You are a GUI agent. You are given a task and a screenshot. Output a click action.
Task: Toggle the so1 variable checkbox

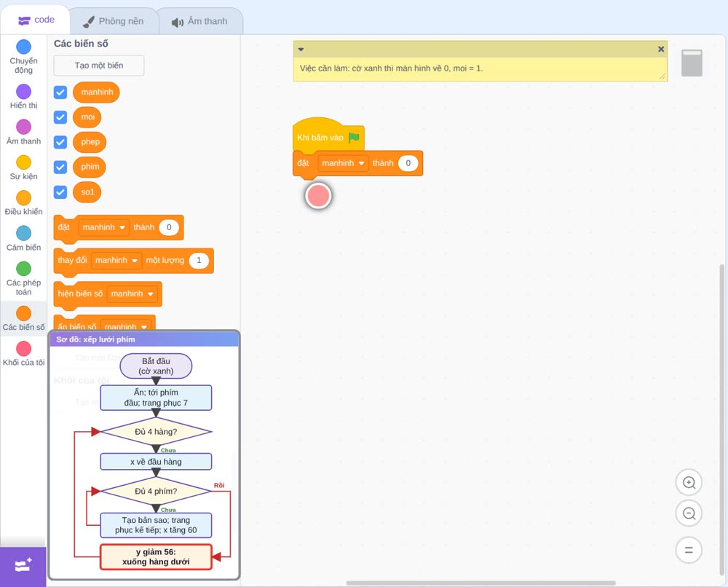60,192
